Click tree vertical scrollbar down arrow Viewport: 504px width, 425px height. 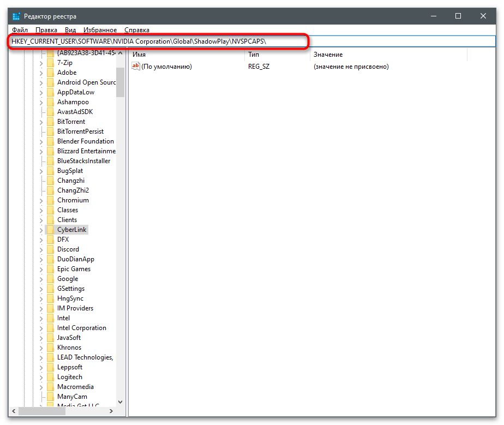pos(120,402)
